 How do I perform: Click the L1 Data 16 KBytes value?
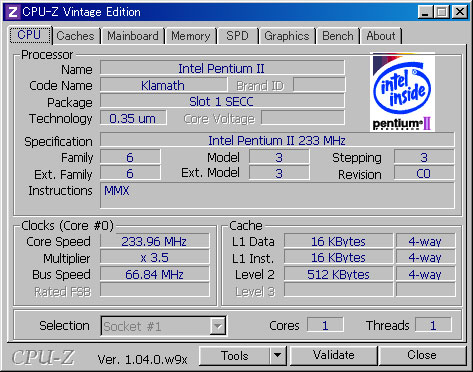coord(338,241)
